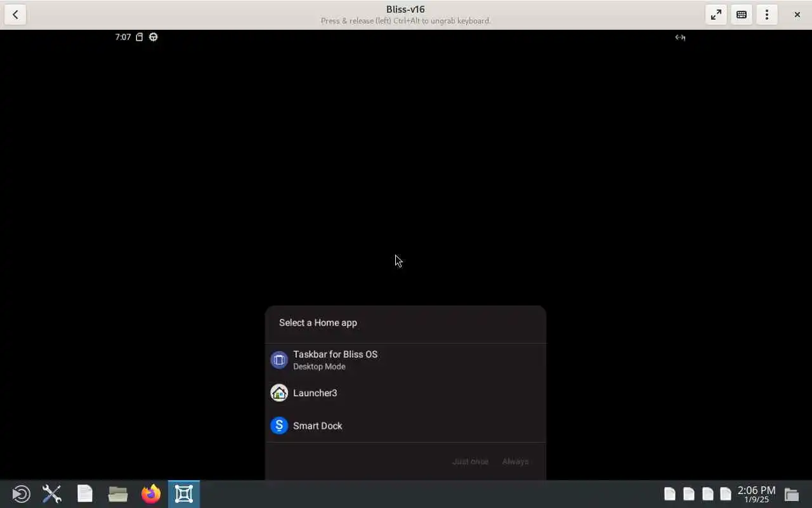Click the blue Smart Dock S icon
812x508 pixels.
pyautogui.click(x=279, y=425)
